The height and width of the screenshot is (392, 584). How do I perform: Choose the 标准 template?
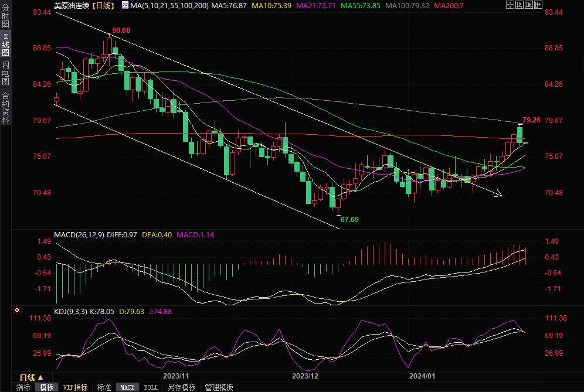pos(104,387)
